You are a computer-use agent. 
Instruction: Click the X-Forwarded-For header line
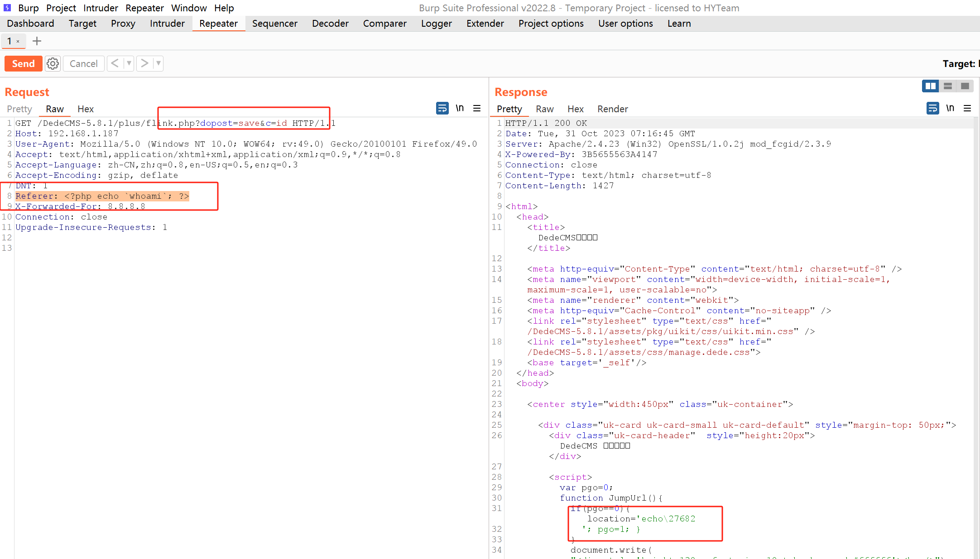(80, 206)
